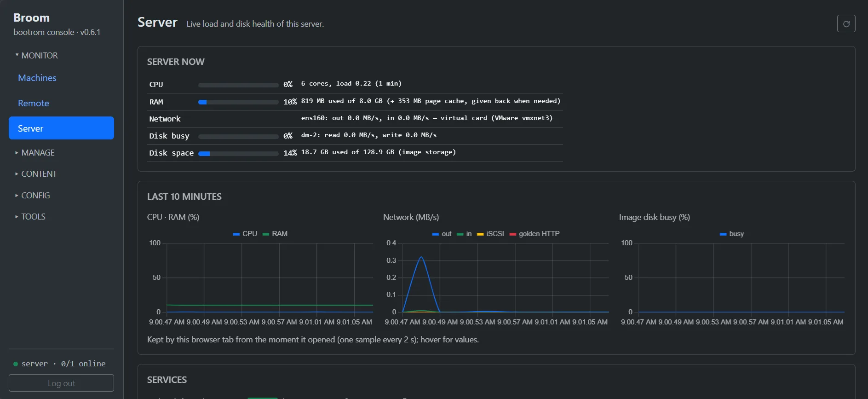
Task: Click the 'bootrom console · v0.6.1' text
Action: 57,32
